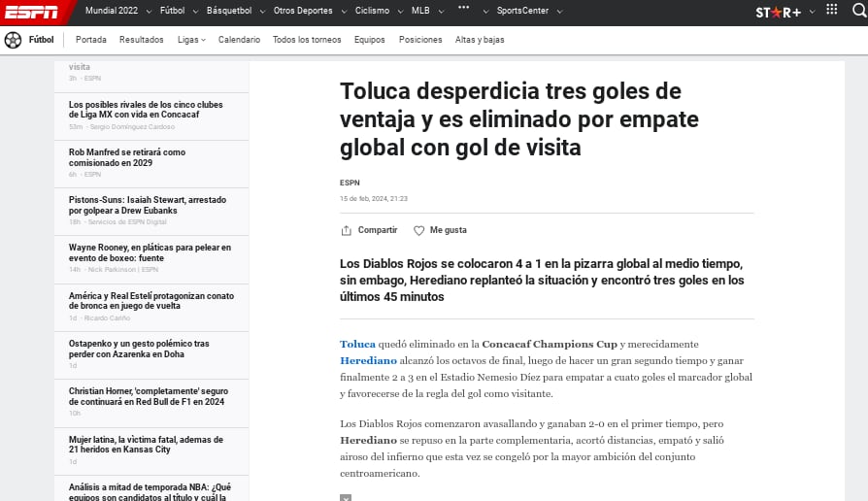
Task: Open Wayne Rooney boxing story
Action: pos(150,253)
